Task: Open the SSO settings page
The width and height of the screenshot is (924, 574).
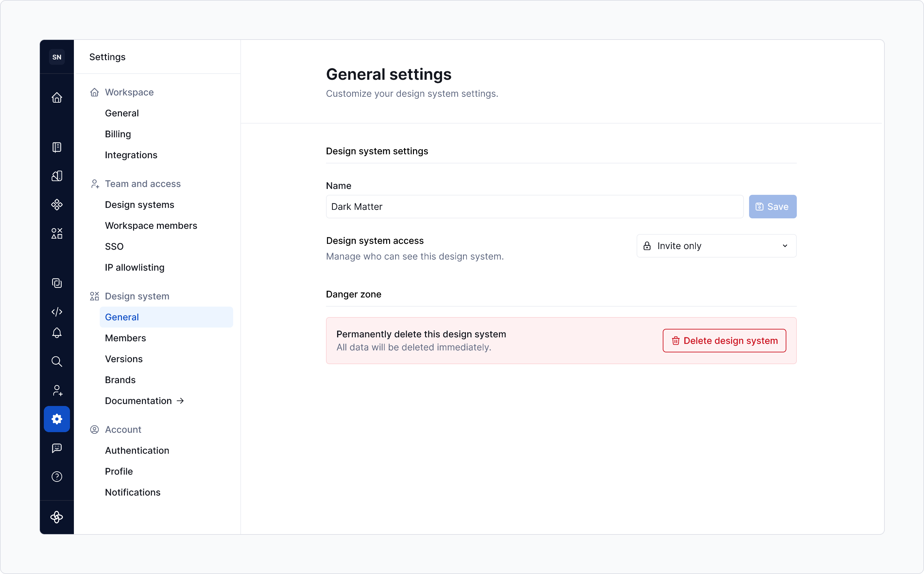Action: click(114, 246)
